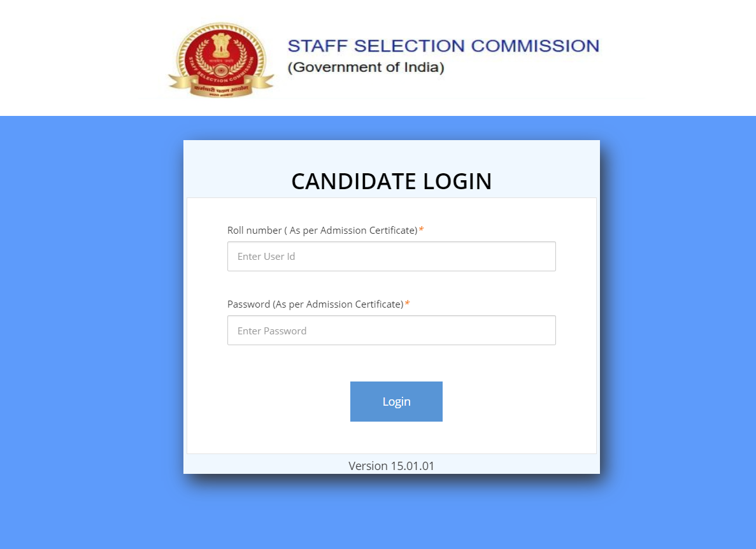This screenshot has height=549, width=756.
Task: Click the Ashoka lion emblem inside logo
Action: (x=220, y=45)
